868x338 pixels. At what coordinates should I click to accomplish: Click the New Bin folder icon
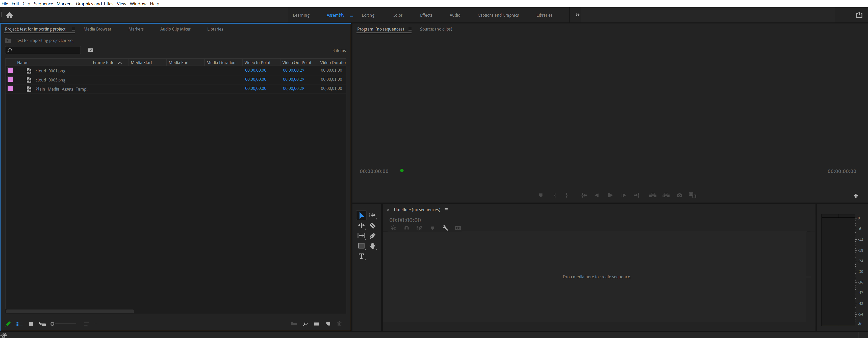(316, 324)
